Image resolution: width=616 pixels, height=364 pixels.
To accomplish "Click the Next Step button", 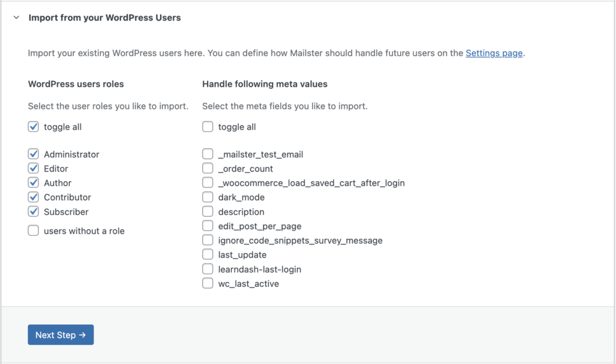I will click(61, 335).
